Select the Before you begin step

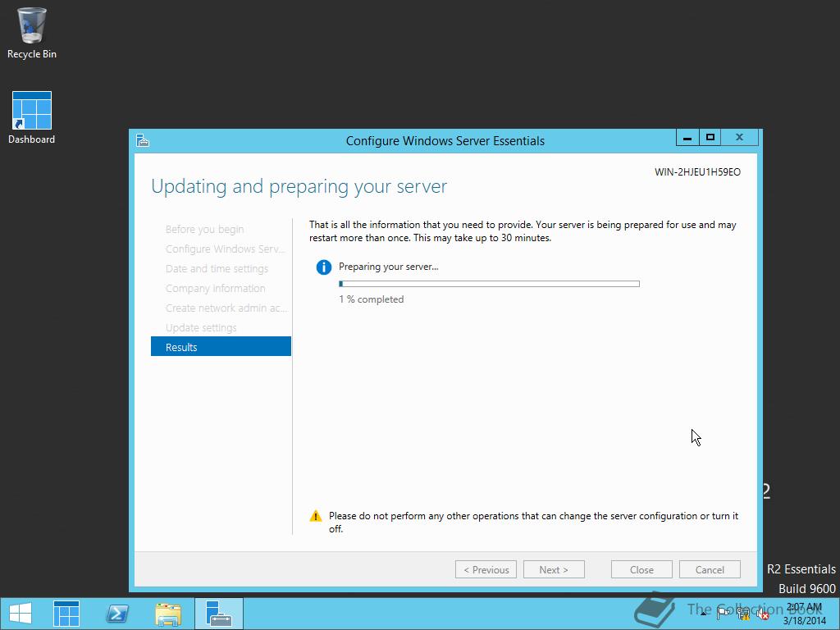(x=204, y=230)
